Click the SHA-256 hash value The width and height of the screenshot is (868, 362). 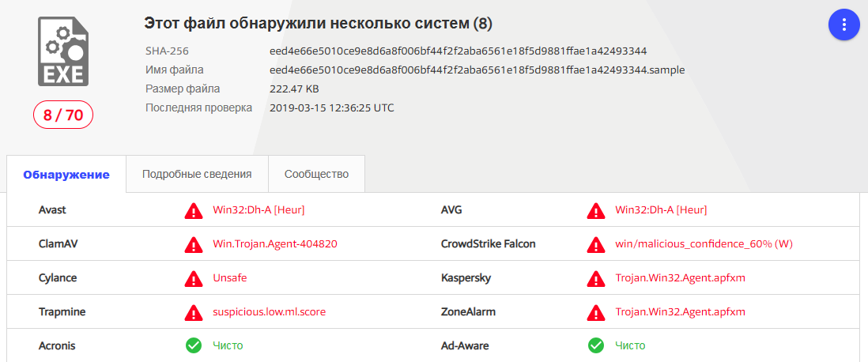pos(458,51)
